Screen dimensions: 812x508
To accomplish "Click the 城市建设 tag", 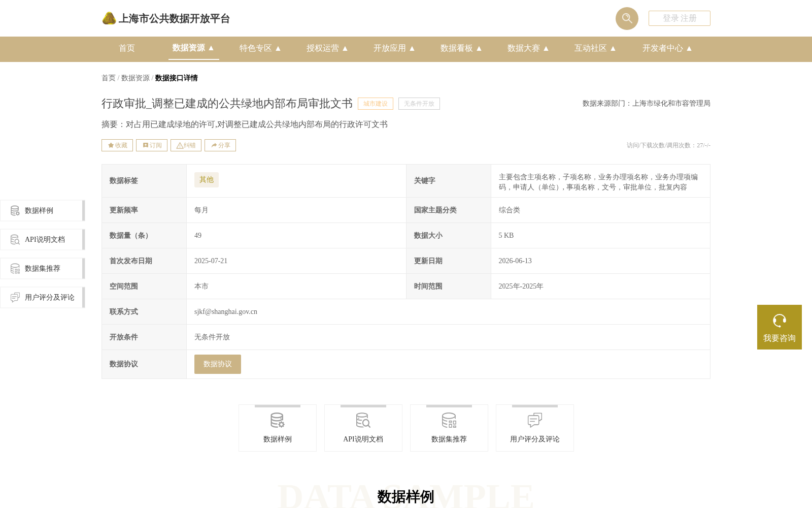I will point(376,104).
